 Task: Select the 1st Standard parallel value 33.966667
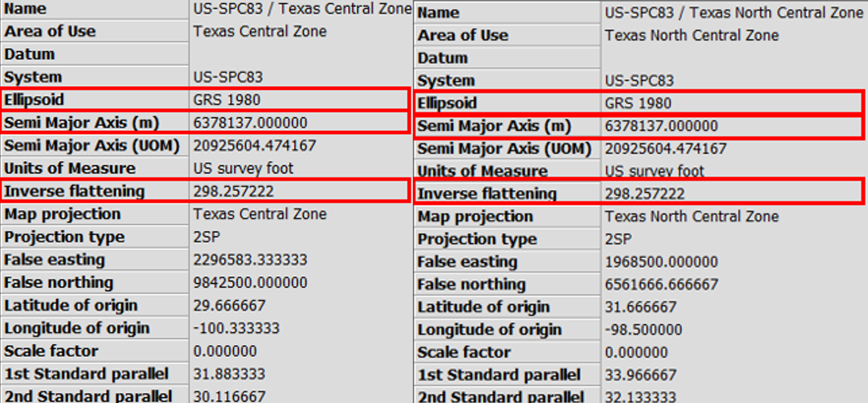pyautogui.click(x=641, y=375)
